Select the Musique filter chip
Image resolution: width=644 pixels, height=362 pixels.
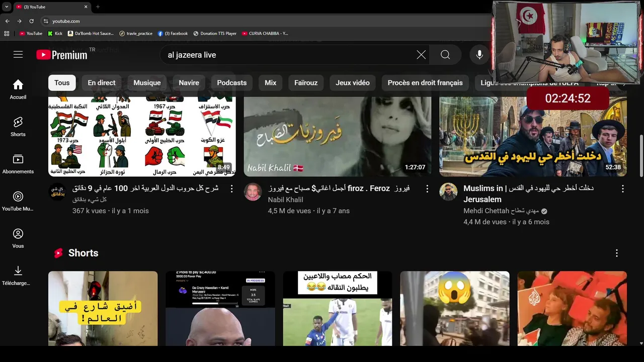(x=147, y=83)
